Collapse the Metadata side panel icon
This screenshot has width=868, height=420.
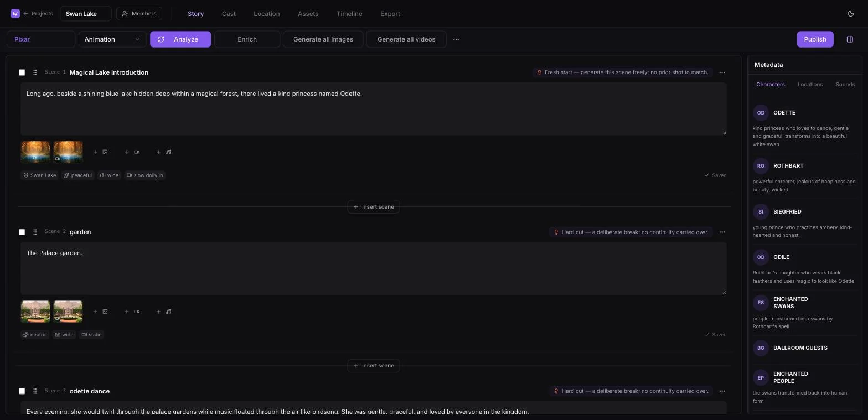[850, 39]
